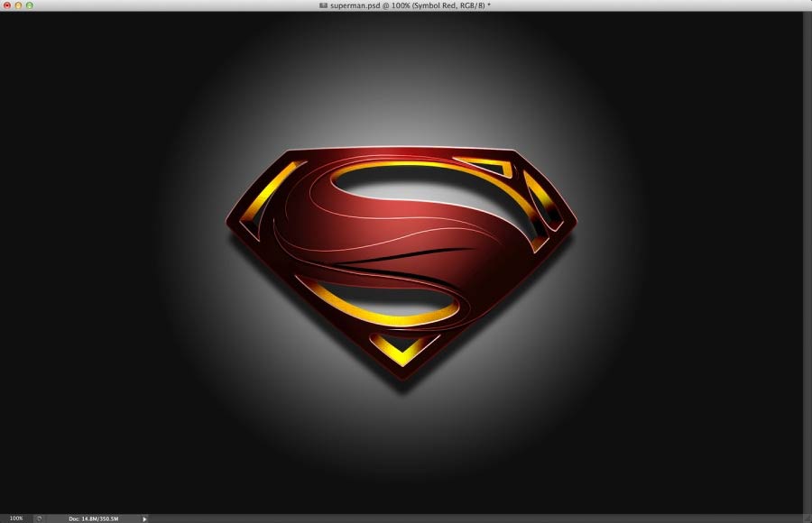
Task: Click the vertical scrollbar on the right edge
Action: [807, 262]
